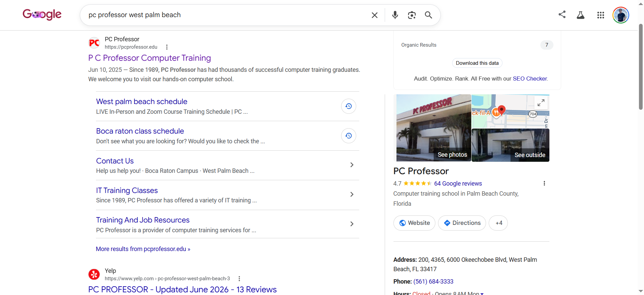Viewport: 644px width, 295px height.
Task: Show more actions with +4 button
Action: 498,223
